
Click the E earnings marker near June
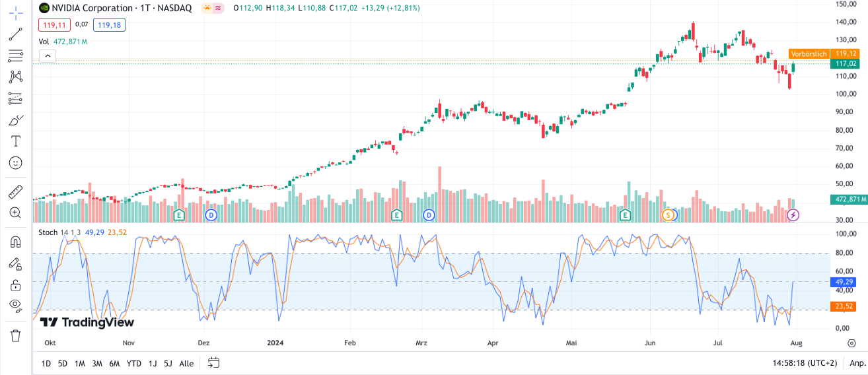tap(624, 215)
